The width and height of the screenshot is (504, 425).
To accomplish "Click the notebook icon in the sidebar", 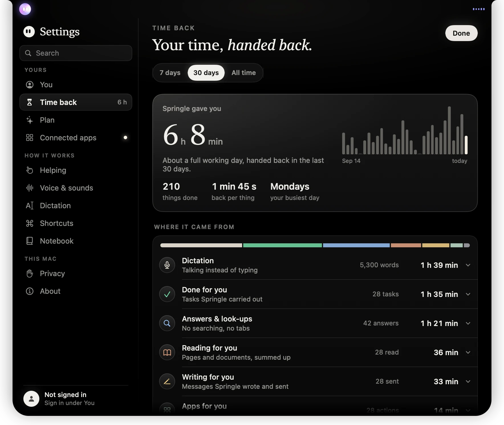I will click(30, 241).
